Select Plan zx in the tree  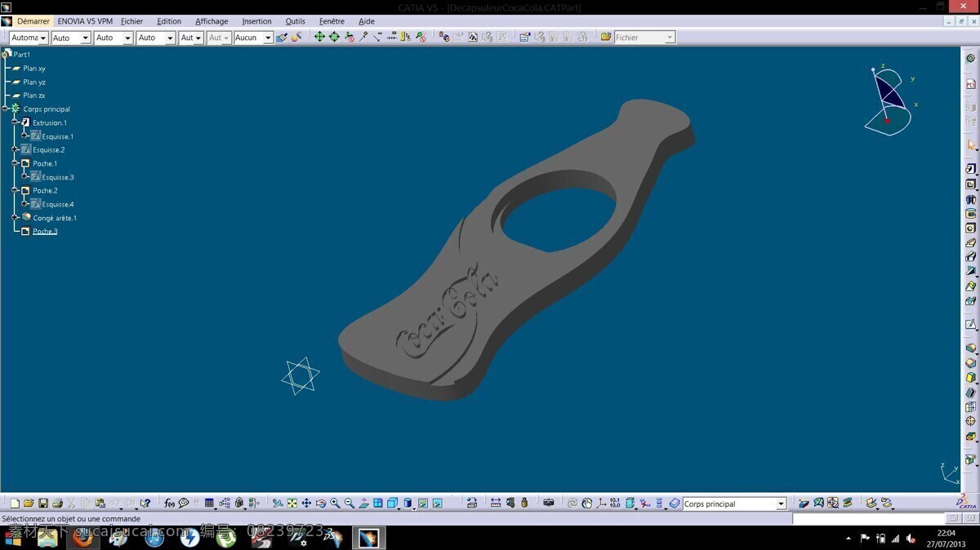34,95
